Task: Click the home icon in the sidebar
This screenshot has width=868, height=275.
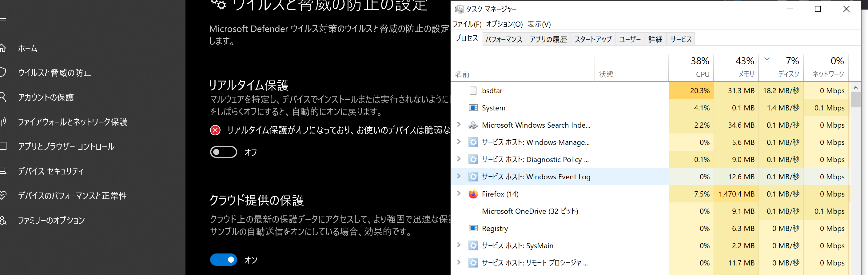Action: pyautogui.click(x=3, y=48)
